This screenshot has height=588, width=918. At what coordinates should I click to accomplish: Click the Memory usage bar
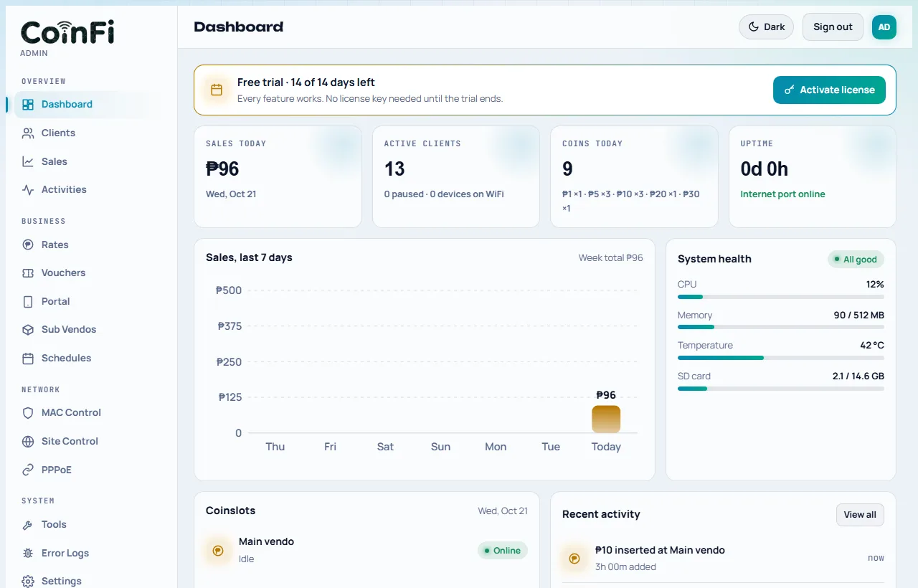point(781,327)
